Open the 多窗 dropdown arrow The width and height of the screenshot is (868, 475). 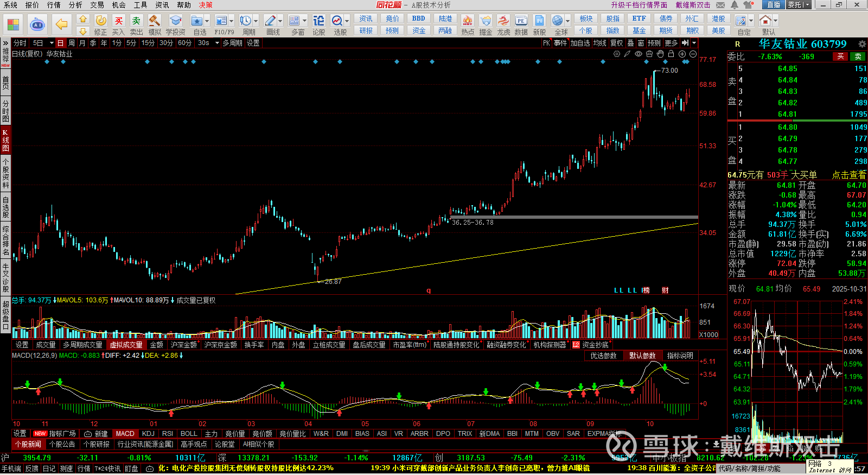(304, 21)
